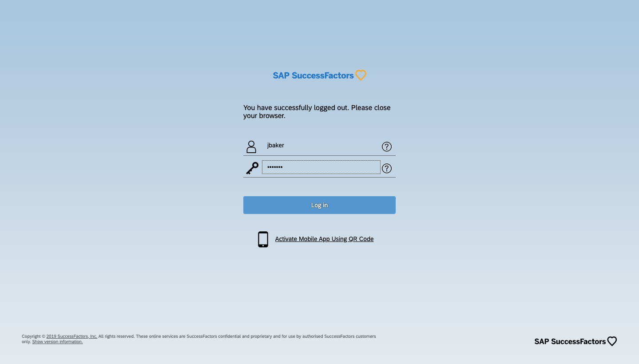This screenshot has width=639, height=364.
Task: Click the heart icon in the SAP SuccessFactors logo
Action: point(360,75)
